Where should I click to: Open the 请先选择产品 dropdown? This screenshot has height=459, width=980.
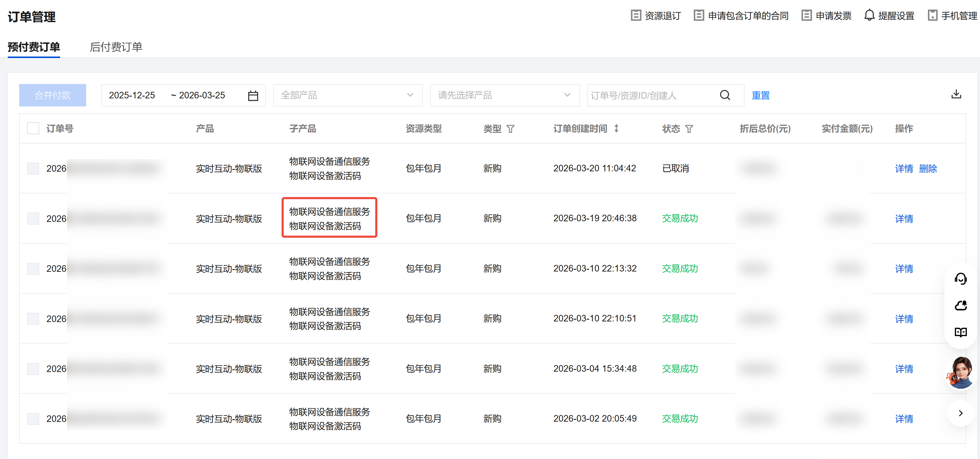[x=505, y=95]
